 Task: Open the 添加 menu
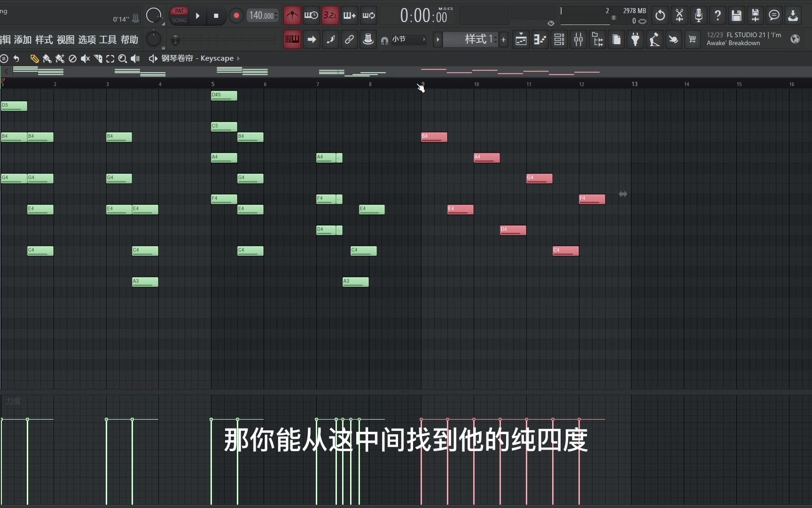(x=23, y=40)
